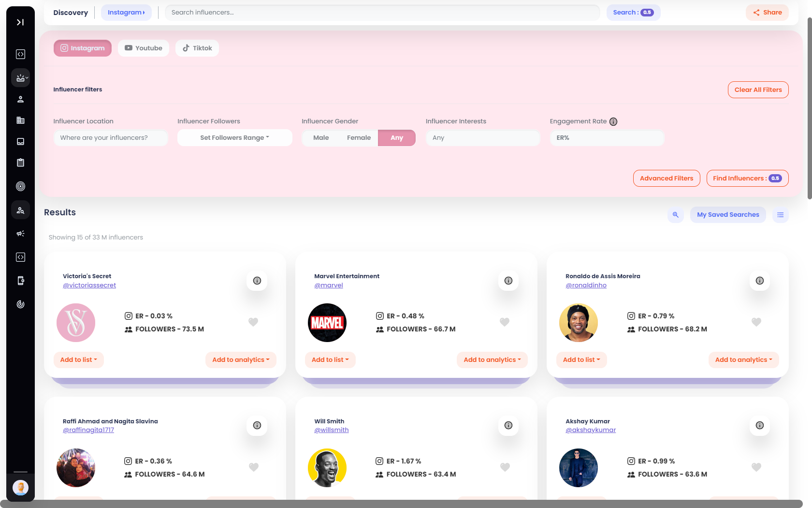The image size is (812, 508).
Task: Open info for Victoria's Secret card
Action: [x=257, y=281]
